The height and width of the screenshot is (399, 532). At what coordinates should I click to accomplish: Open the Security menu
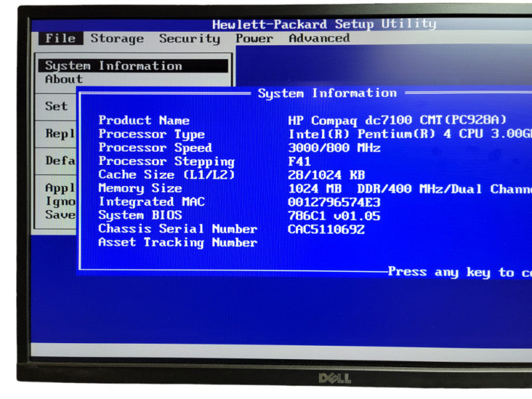pos(190,39)
